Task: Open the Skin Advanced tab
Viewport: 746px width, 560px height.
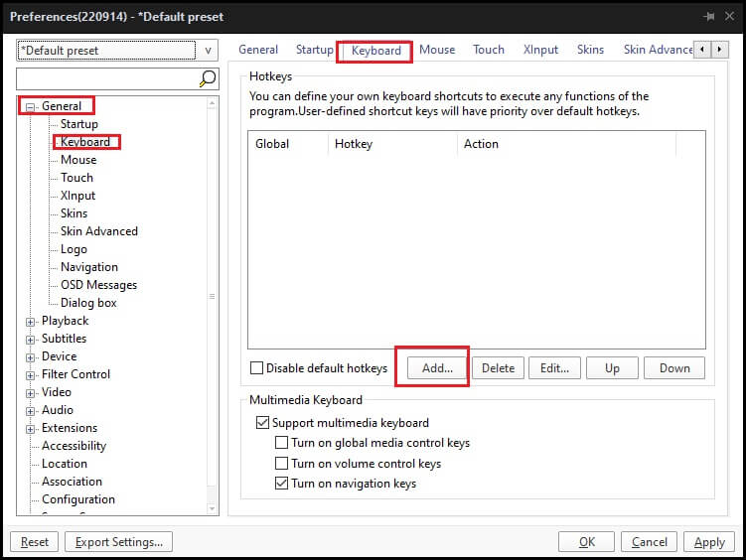Action: [658, 50]
